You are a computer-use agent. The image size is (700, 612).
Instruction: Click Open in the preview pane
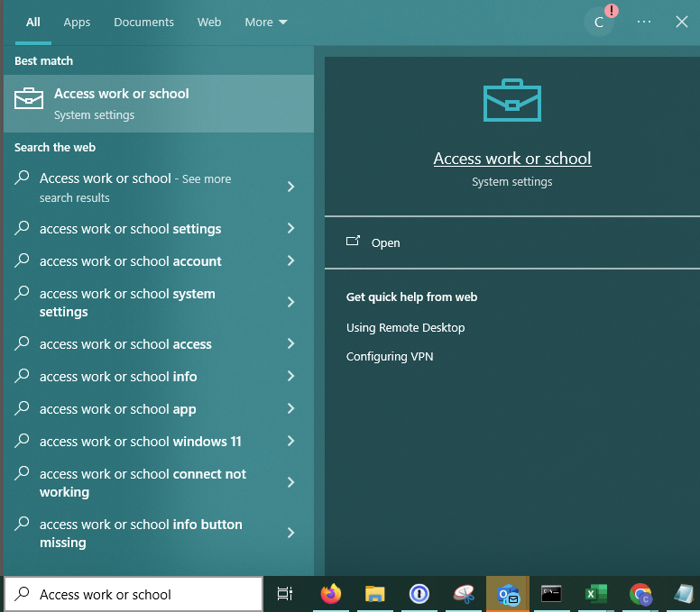385,242
